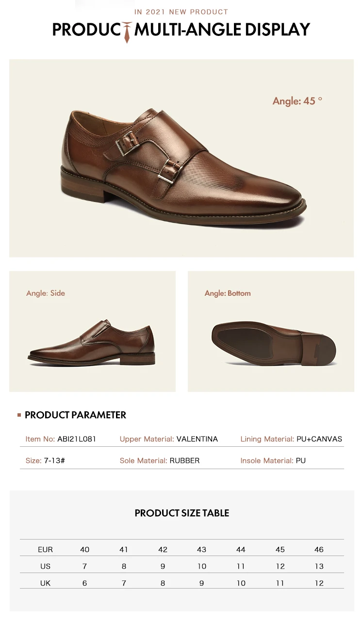Click the small square before Product Parameter
Image resolution: width=364 pixels, height=625 pixels.
[x=19, y=415]
